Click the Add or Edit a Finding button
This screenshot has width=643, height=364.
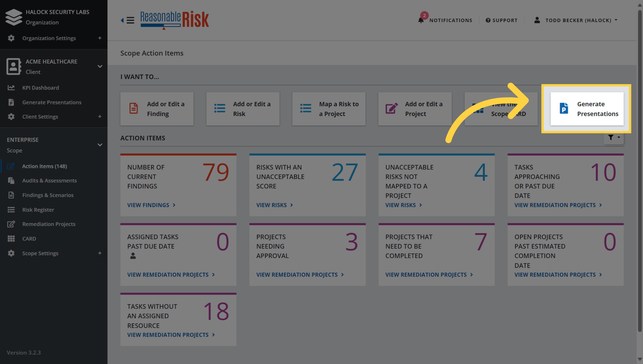pyautogui.click(x=157, y=109)
